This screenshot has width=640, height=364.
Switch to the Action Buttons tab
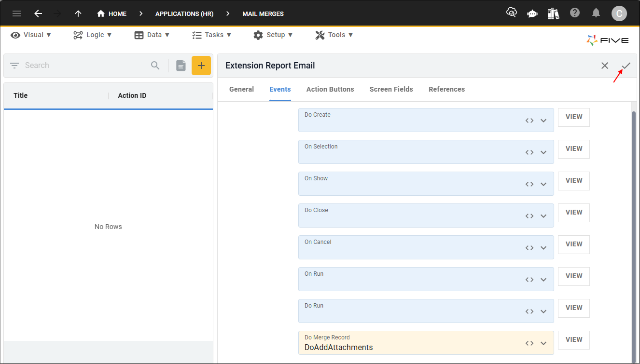click(330, 89)
